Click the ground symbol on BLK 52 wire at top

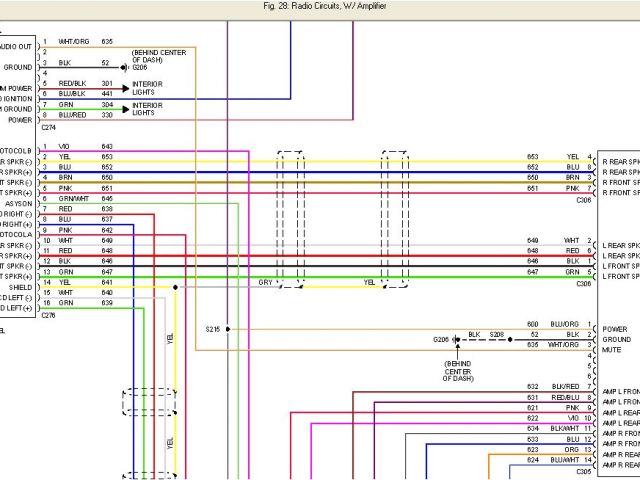click(x=123, y=67)
